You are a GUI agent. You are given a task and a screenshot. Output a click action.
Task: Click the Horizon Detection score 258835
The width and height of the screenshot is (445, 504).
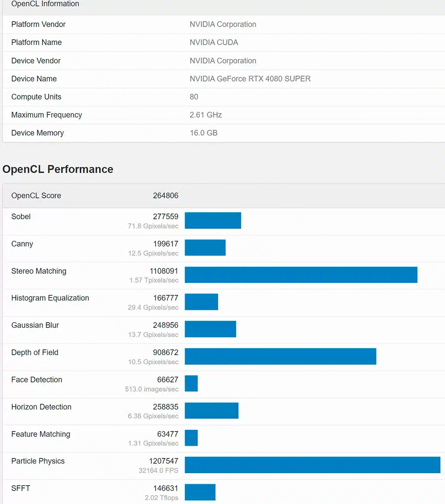(166, 407)
